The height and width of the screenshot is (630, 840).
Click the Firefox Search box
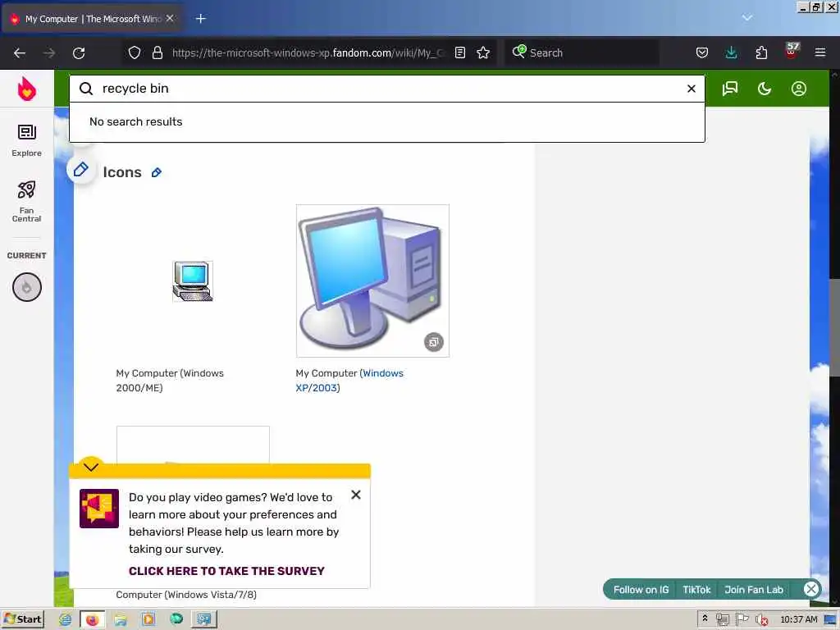582,52
